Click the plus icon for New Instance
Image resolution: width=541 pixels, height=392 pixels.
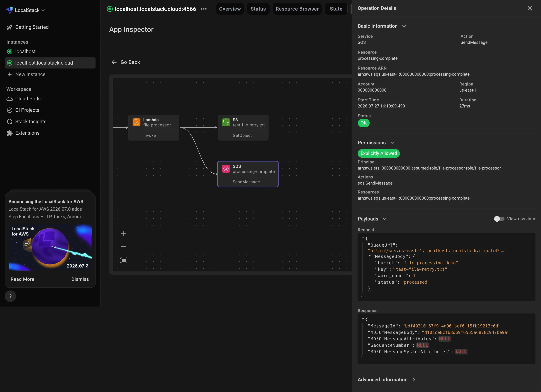9,74
